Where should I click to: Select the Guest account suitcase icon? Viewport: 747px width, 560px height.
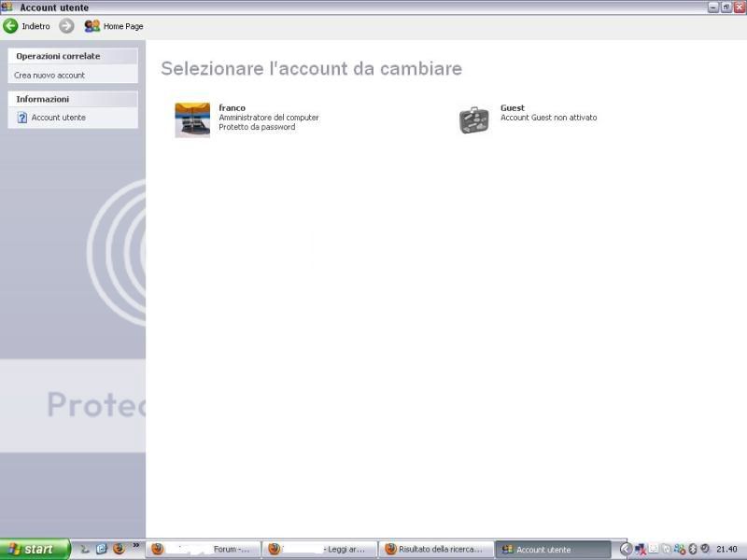pyautogui.click(x=474, y=119)
